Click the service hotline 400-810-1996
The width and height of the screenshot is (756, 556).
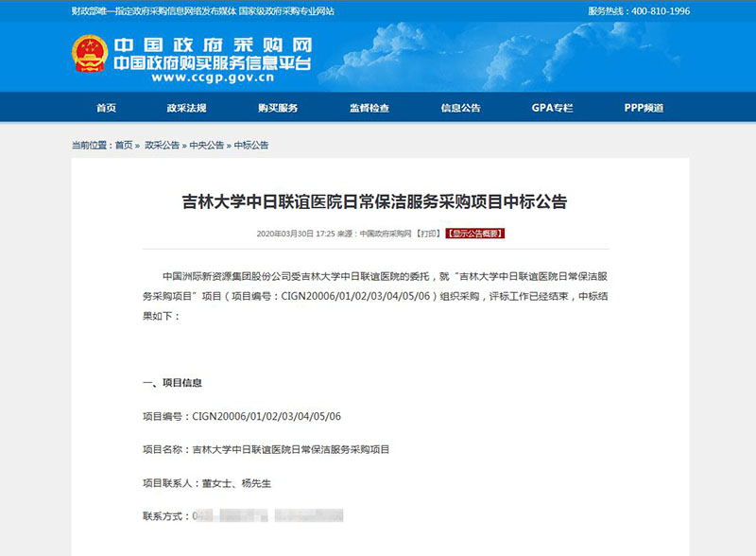(x=652, y=11)
